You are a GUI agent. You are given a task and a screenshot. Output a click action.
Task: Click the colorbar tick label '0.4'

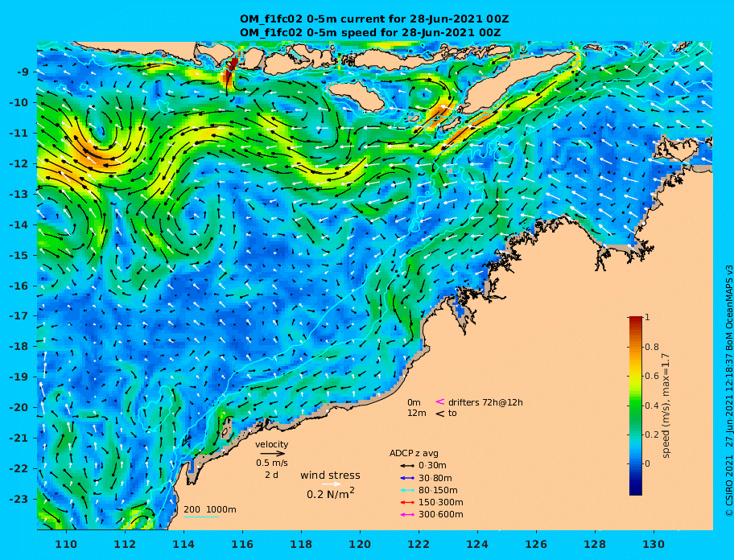652,406
